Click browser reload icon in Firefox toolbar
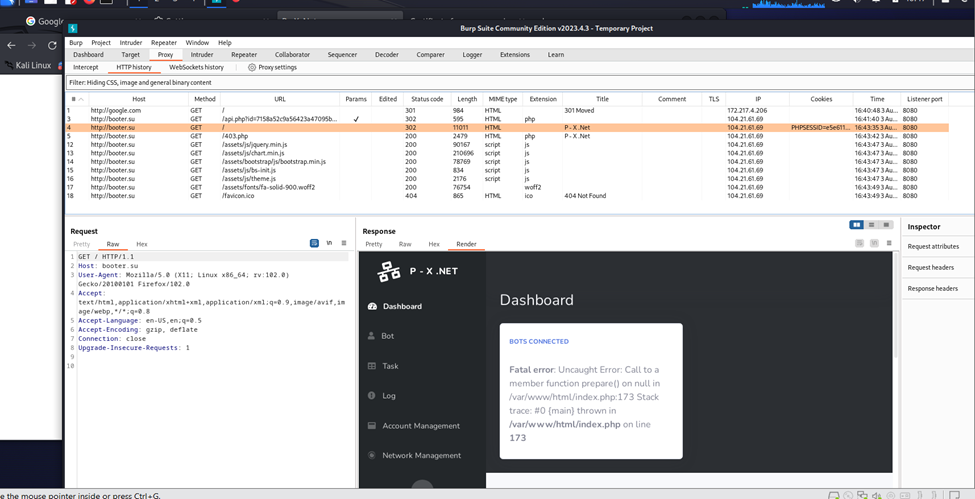Viewport: 975px width, 499px height. 52,45
